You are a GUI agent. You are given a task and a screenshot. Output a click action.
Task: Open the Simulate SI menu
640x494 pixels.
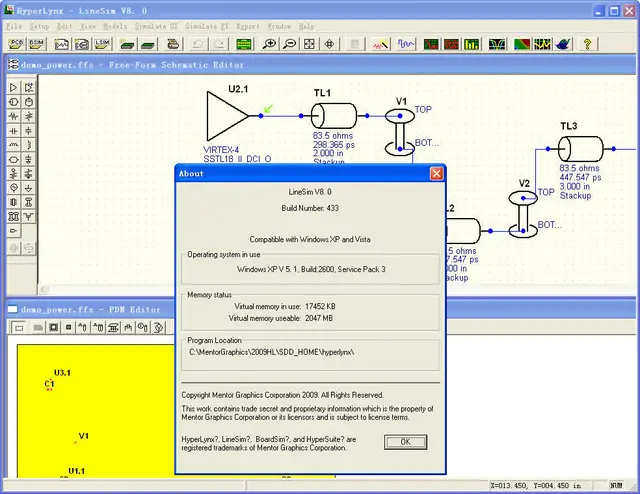click(156, 26)
